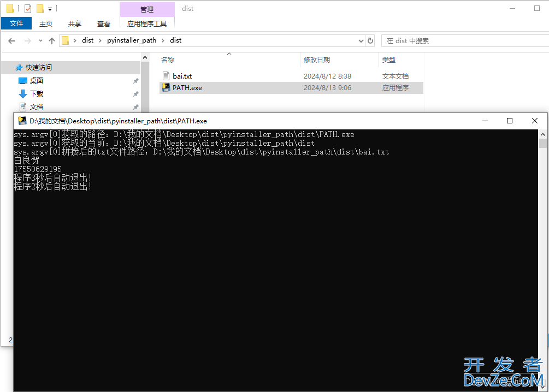Open the 文件 menu tab

(x=16, y=23)
